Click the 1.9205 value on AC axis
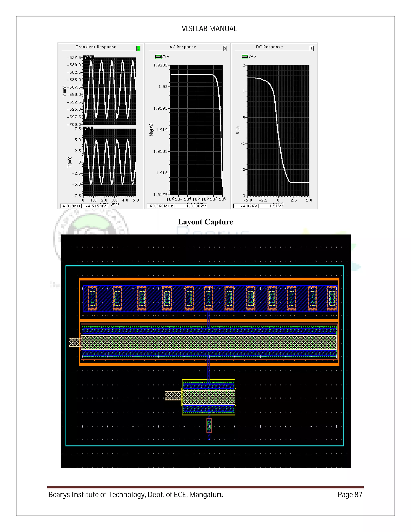Screen dimensions: 411x532 160,65
